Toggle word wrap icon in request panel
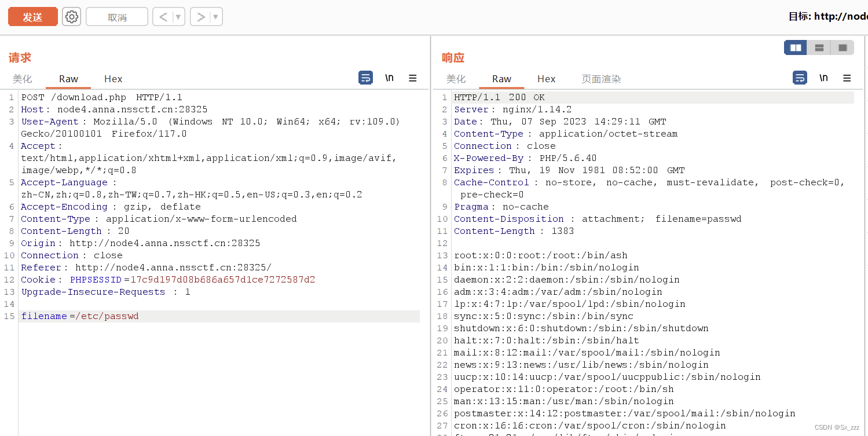Image resolution: width=868 pixels, height=436 pixels. (365, 78)
